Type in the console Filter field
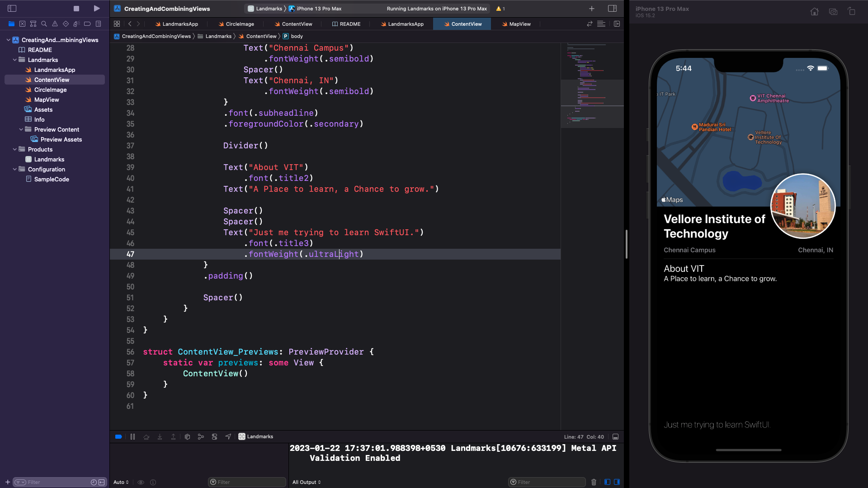The height and width of the screenshot is (488, 868). tap(547, 482)
